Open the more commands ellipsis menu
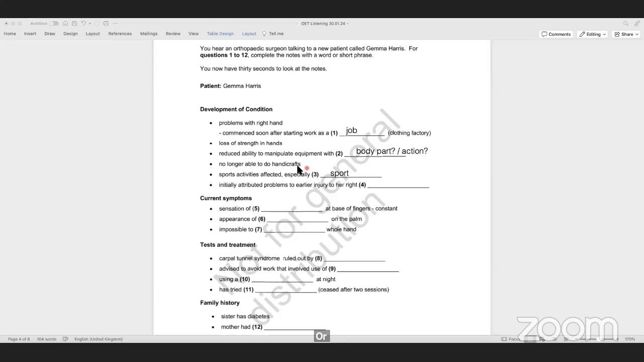 115,24
